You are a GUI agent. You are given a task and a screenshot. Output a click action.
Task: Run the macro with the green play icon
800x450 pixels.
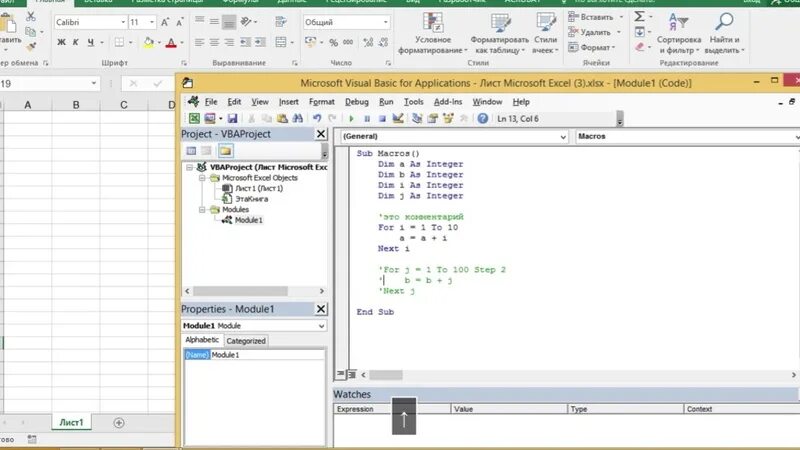(351, 118)
